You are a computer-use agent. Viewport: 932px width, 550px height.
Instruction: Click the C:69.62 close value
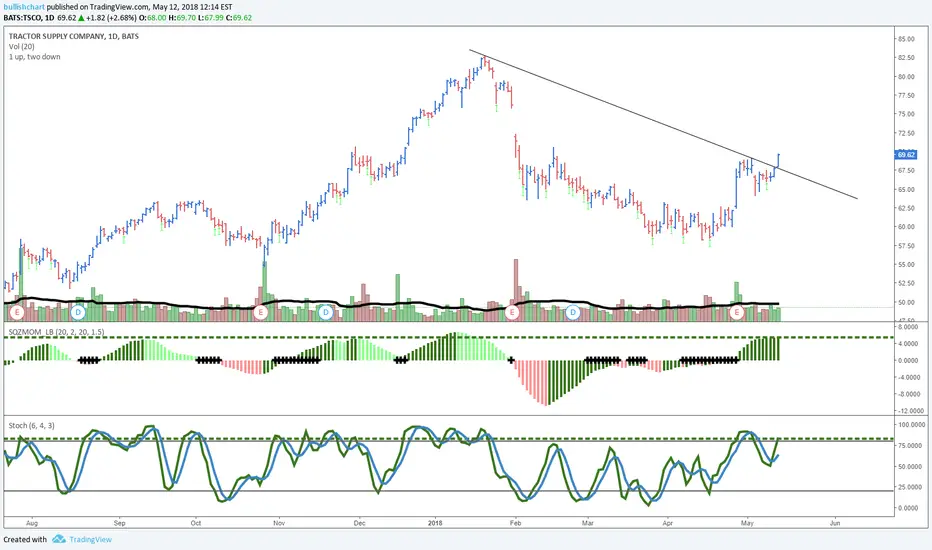coord(238,18)
